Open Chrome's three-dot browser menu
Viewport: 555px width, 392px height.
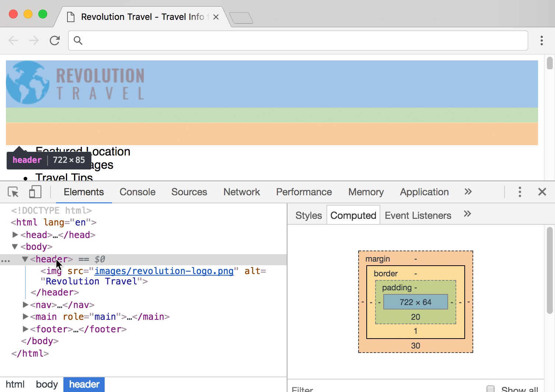point(541,41)
